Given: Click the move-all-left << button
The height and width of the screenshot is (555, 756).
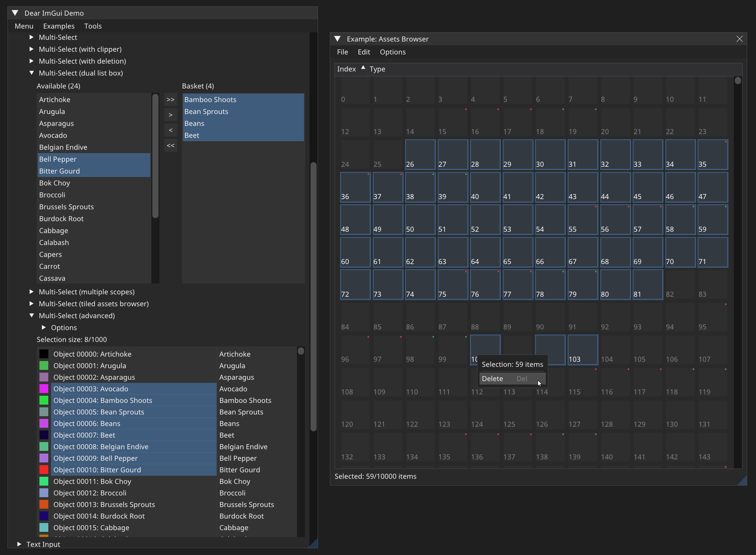Looking at the screenshot, I should (170, 146).
